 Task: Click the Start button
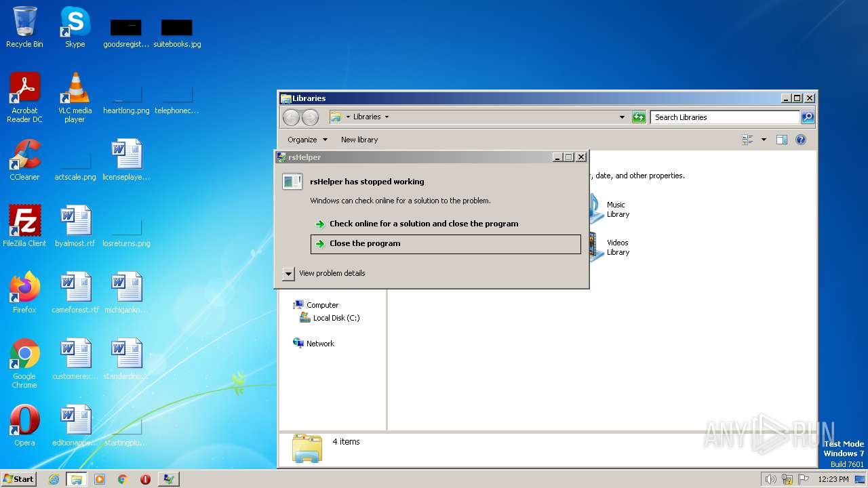pos(19,479)
